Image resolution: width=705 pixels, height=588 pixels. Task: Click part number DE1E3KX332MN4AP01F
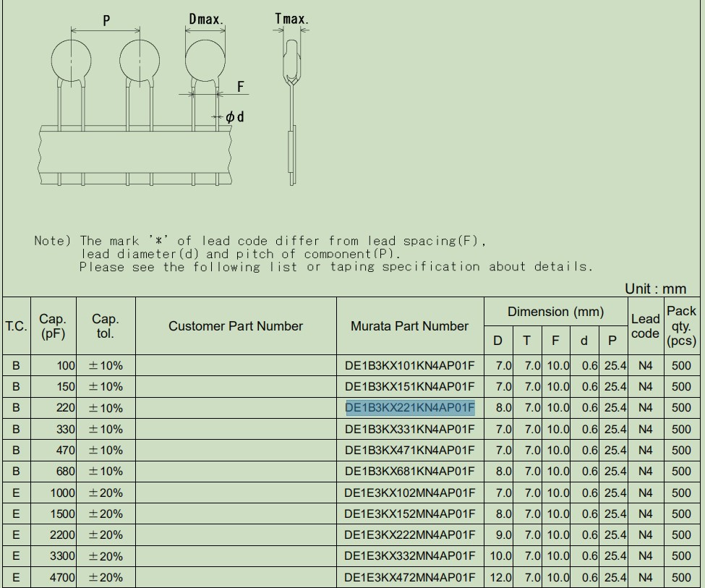coord(409,556)
